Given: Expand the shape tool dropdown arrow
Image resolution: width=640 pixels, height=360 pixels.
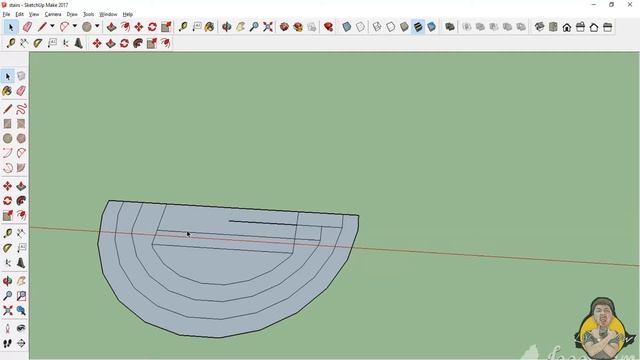Looking at the screenshot, I should click(97, 27).
